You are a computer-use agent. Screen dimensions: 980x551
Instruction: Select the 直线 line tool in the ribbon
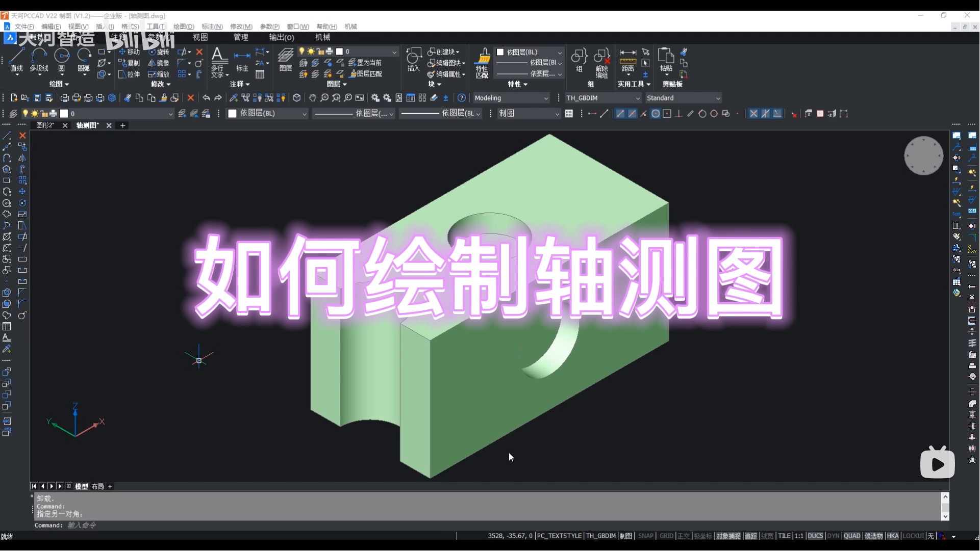click(17, 60)
